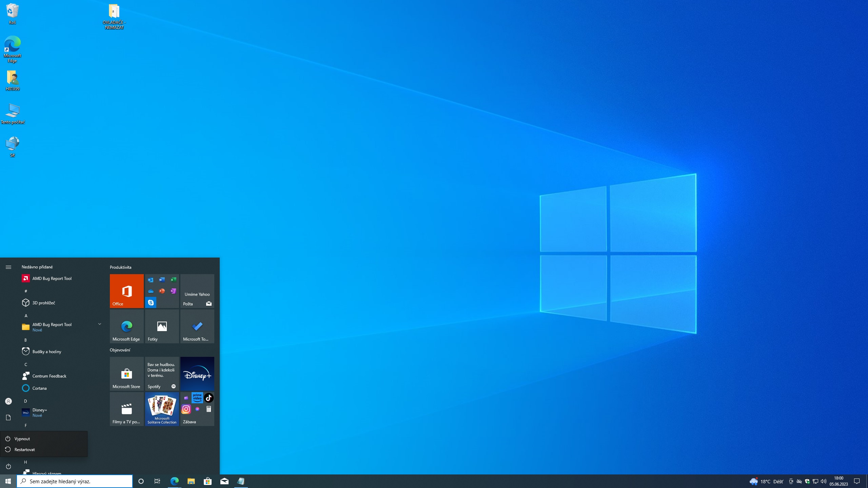
Task: Click the Spotify tile
Action: tap(162, 373)
